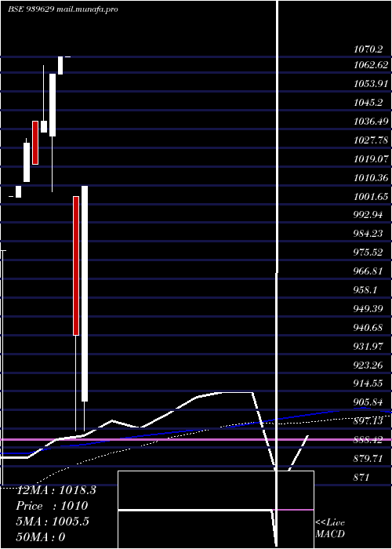Click the tall white candlestick beside the large red one
Screen dimensions: 392x549
[85, 293]
